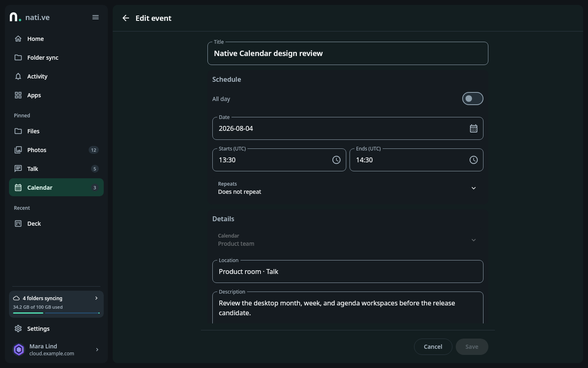Click the 'Pinned' sidebar label
Image resolution: width=588 pixels, height=368 pixels.
click(22, 116)
